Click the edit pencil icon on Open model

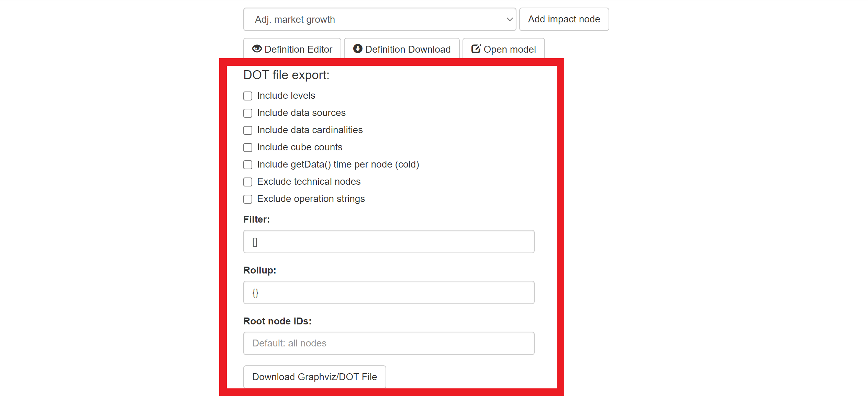point(476,49)
